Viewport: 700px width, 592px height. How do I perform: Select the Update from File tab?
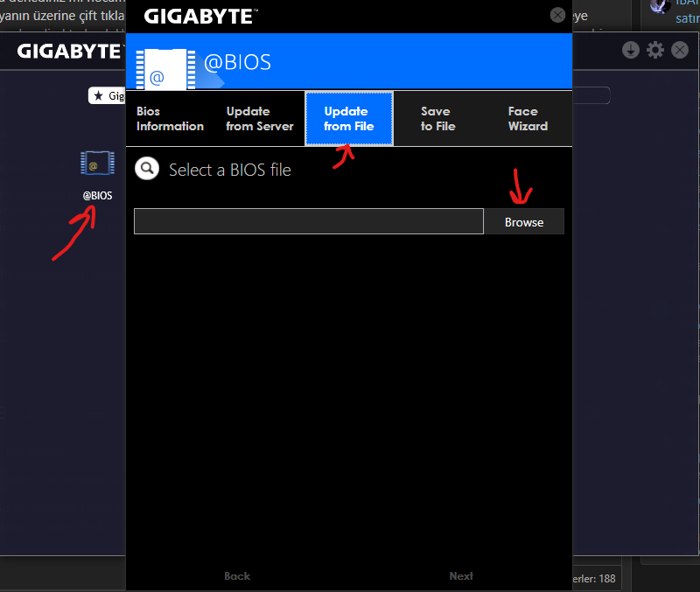click(x=349, y=119)
